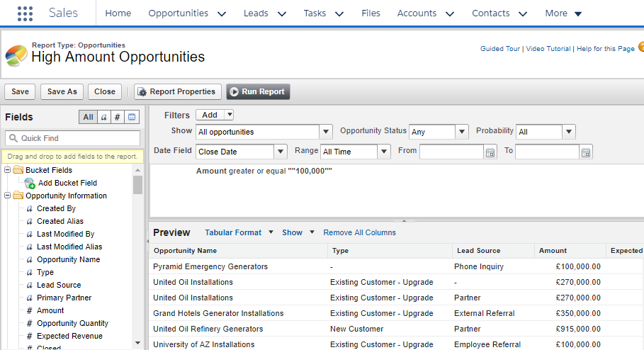Open the Video Tutorial link
Image resolution: width=644 pixels, height=350 pixels.
click(x=548, y=48)
